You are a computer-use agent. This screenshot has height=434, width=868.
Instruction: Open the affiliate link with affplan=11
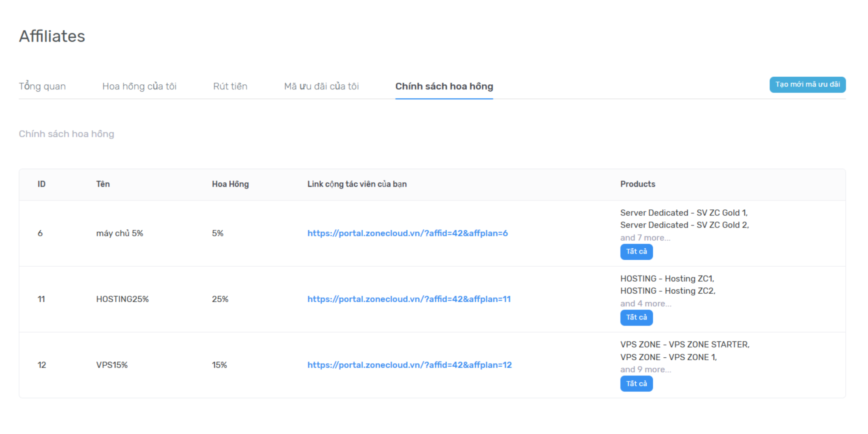pyautogui.click(x=409, y=299)
